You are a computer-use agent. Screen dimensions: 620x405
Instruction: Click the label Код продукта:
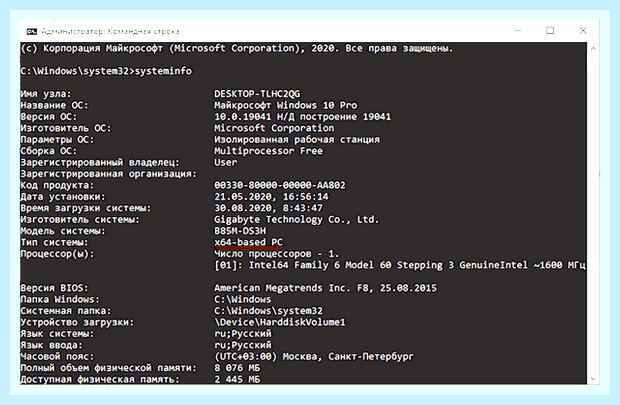(57, 185)
